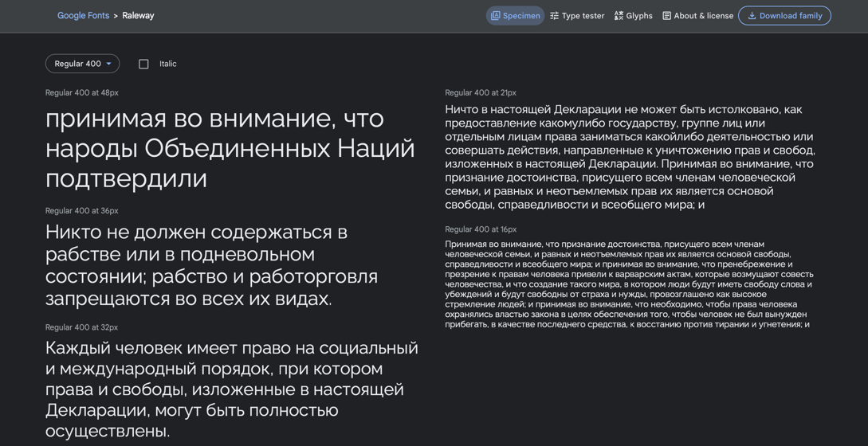This screenshot has width=868, height=446.
Task: Select the Specimen tab label
Action: [x=521, y=16]
